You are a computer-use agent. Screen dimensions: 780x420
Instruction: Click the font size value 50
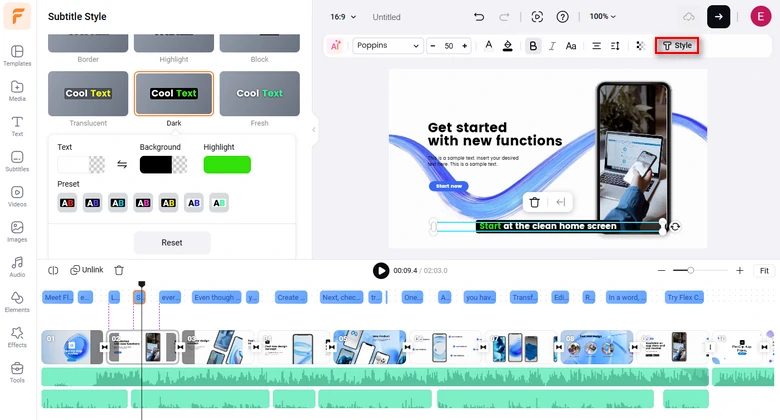click(x=449, y=46)
